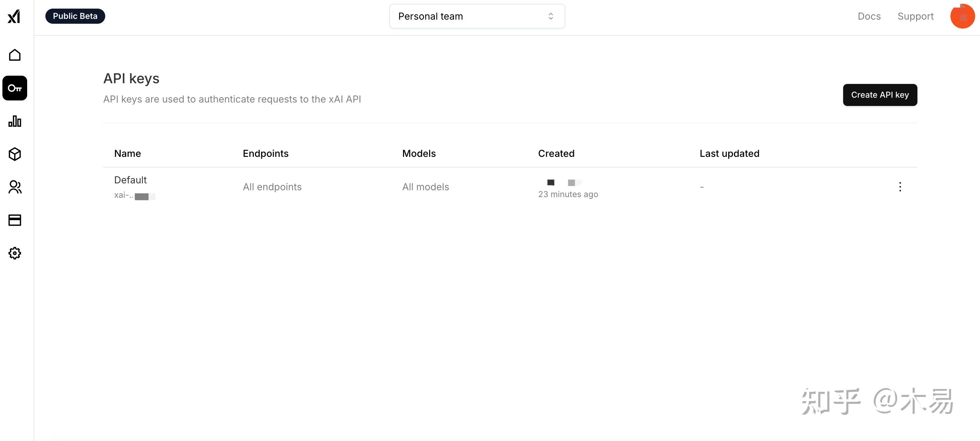Click the Created column header
The height and width of the screenshot is (441, 980).
pos(556,153)
